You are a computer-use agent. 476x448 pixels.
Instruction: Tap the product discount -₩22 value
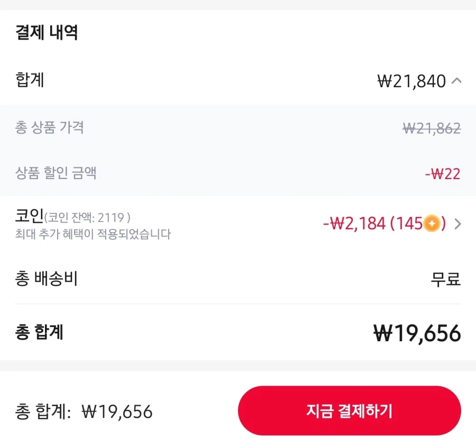coord(442,173)
